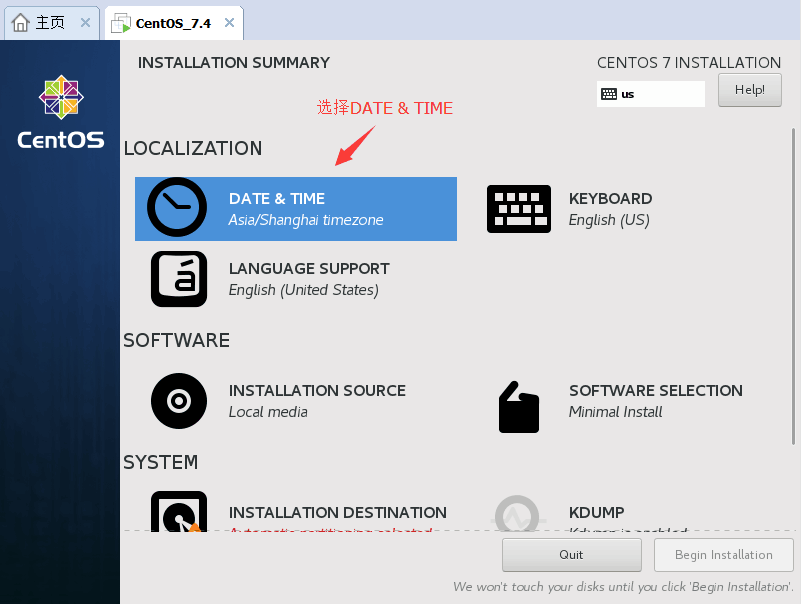802x604 pixels.
Task: Click English (US) keyboard text
Action: coord(609,220)
